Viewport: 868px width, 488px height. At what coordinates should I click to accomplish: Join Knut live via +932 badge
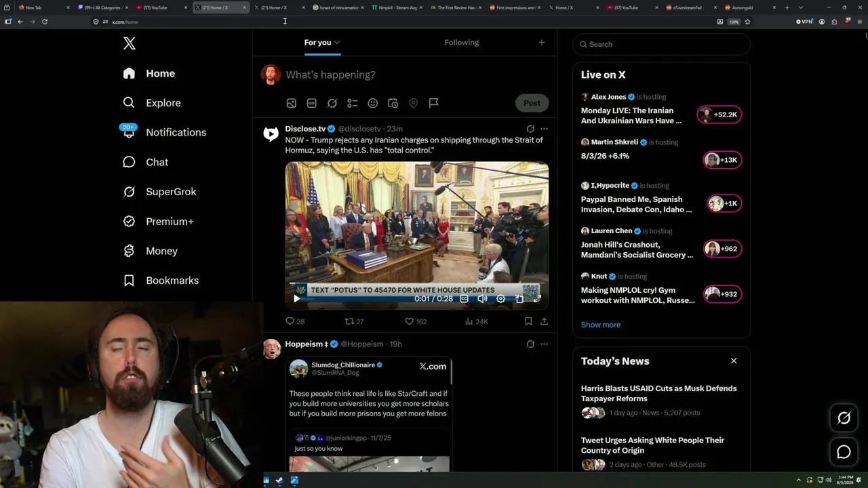coord(722,294)
